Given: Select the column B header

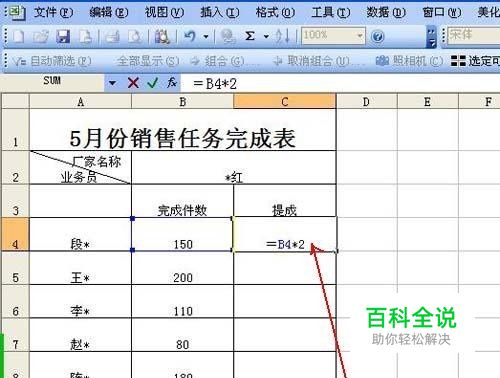Looking at the screenshot, I should coord(183,102).
